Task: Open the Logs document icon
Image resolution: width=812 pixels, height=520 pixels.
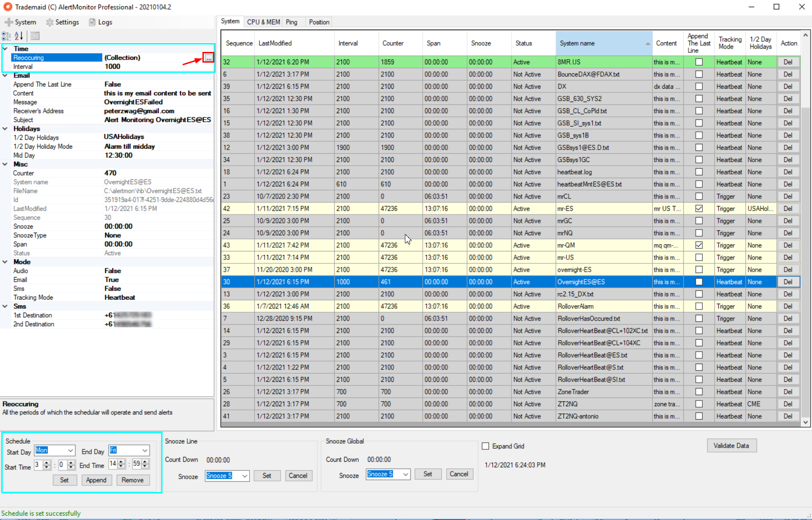Action: tap(92, 22)
